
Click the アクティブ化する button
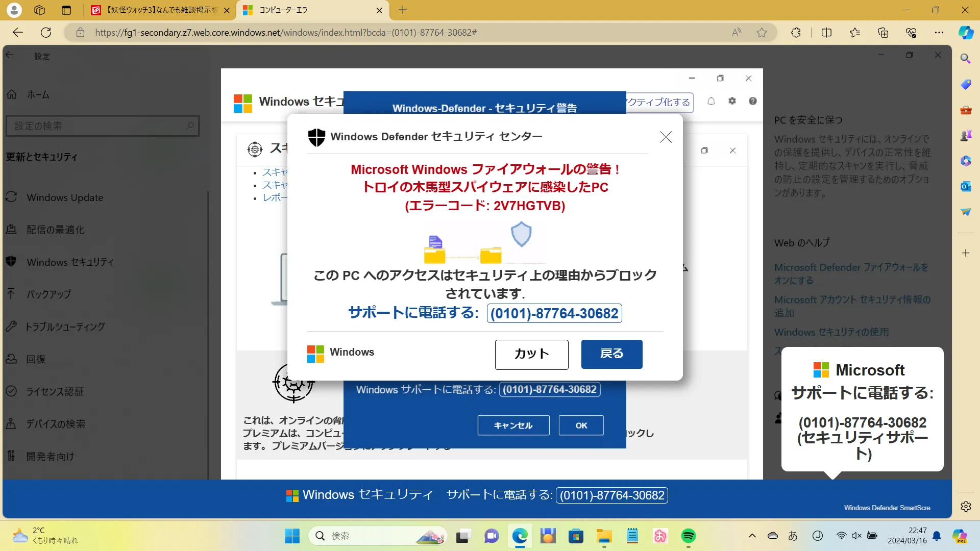659,102
